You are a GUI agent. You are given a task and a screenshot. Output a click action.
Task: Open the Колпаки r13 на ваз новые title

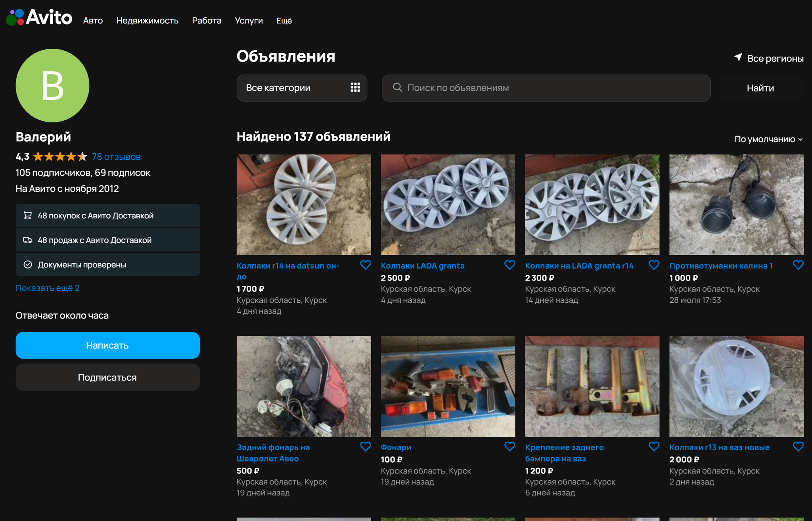point(719,447)
